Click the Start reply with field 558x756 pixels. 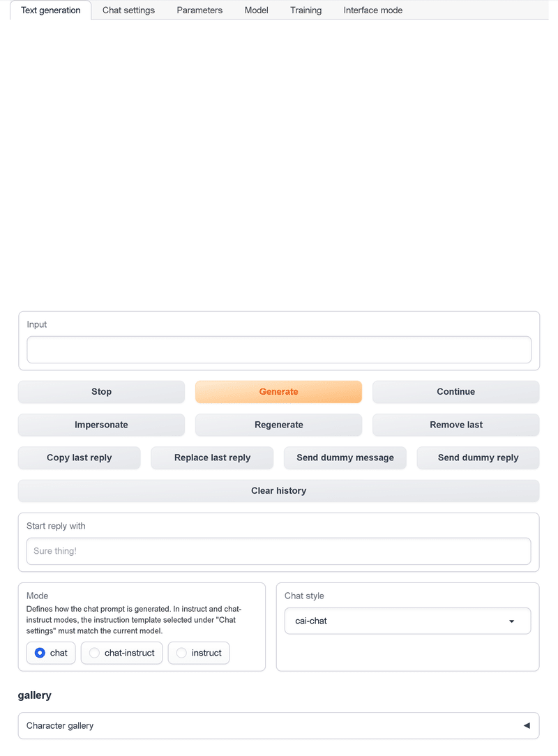[x=278, y=551]
